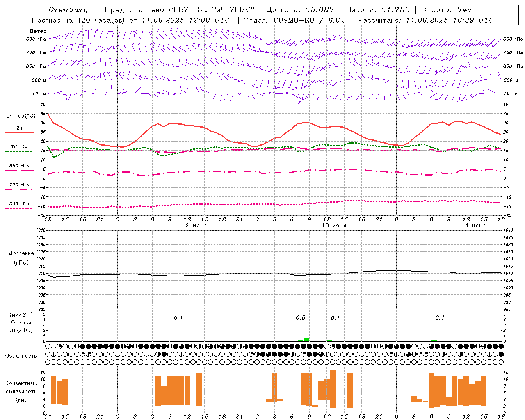Click the '2м' entry in temperature legend
Screen dimensions: 525x420
(19, 128)
